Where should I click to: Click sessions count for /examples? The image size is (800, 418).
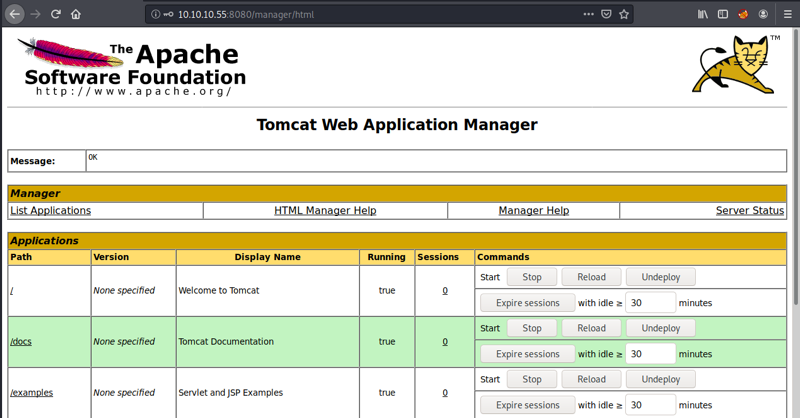coord(445,392)
